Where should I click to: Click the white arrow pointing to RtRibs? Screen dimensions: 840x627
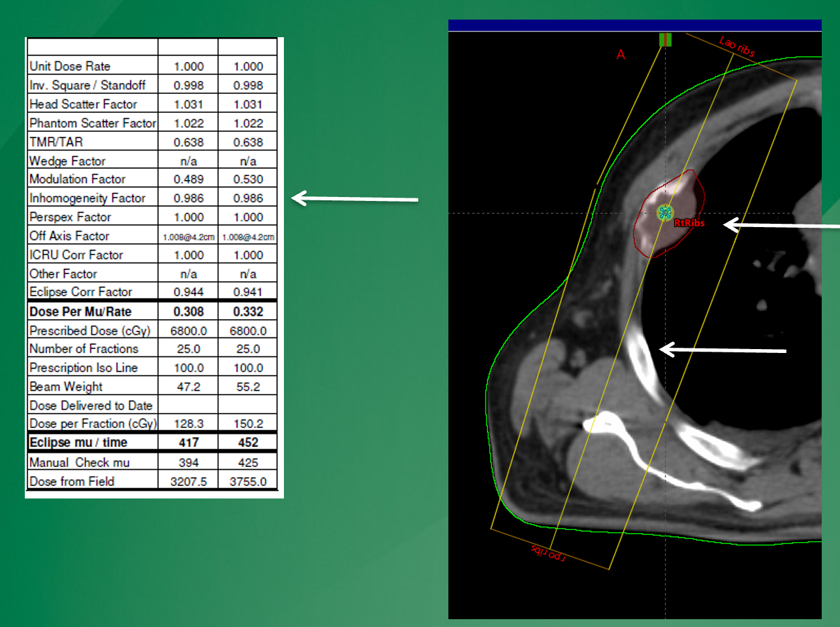point(780,226)
